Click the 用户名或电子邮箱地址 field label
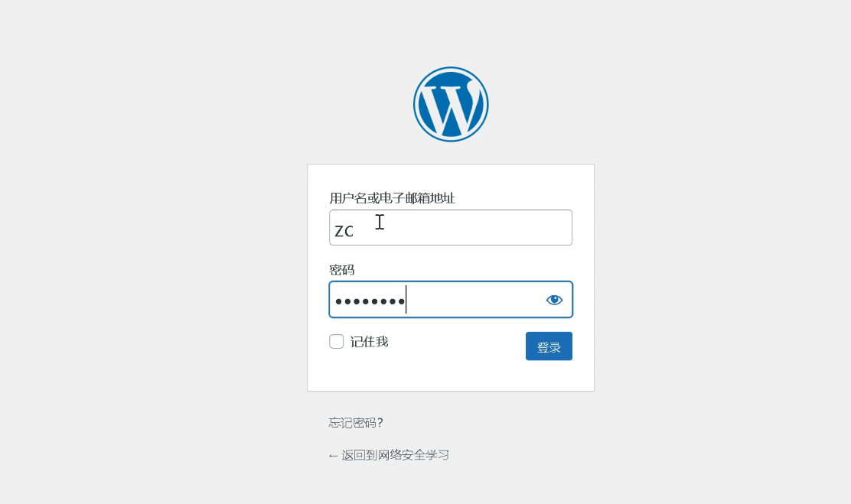 tap(392, 198)
